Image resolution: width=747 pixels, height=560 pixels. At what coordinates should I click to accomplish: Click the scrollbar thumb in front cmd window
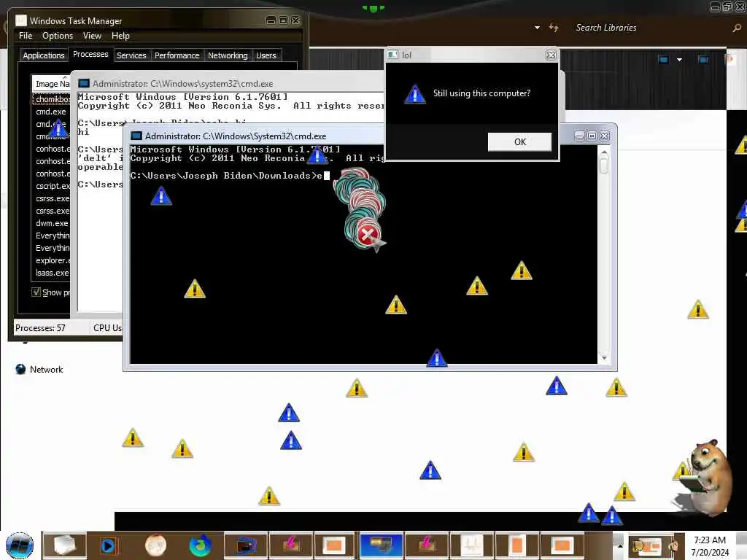(x=604, y=166)
